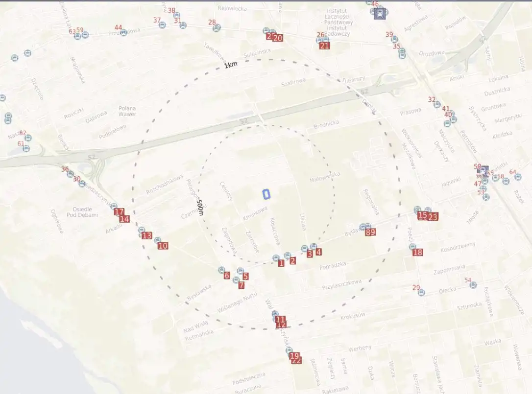Select red marker number 4
Screen dimensions: 532x394
[319, 252]
